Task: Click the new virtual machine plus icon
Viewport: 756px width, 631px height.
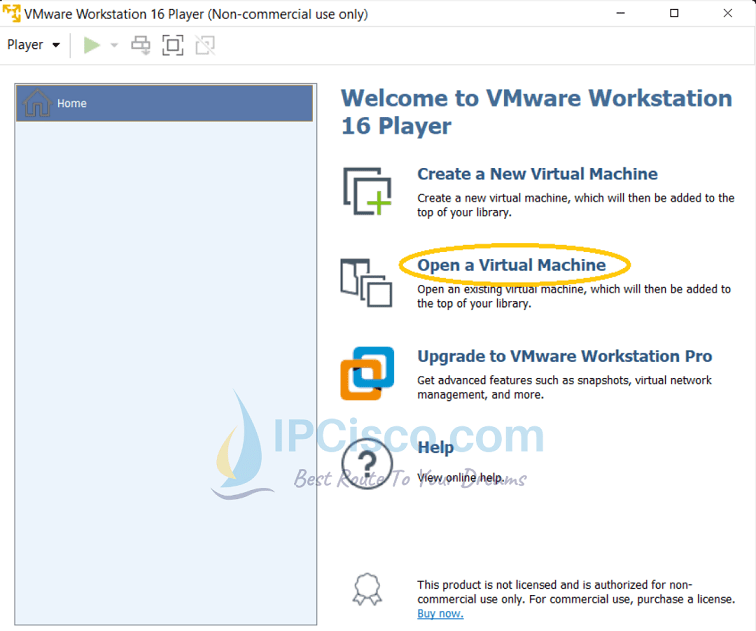Action: 367,191
